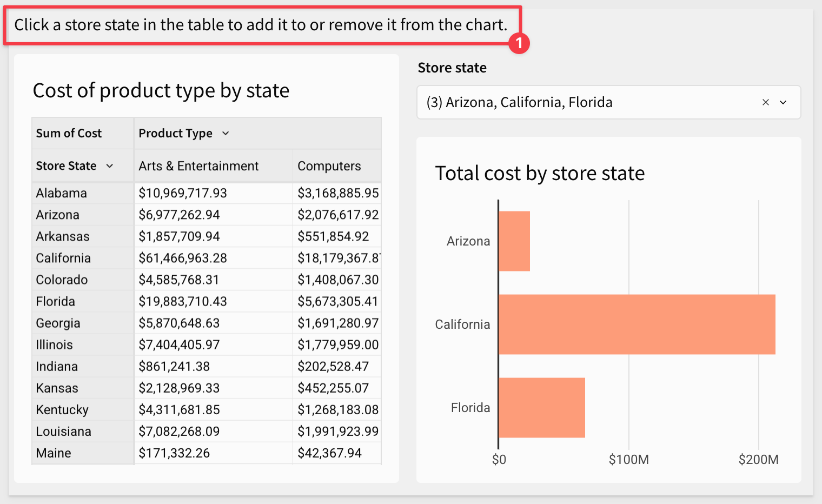
Task: Click the Florida bar in the chart
Action: pyautogui.click(x=542, y=408)
